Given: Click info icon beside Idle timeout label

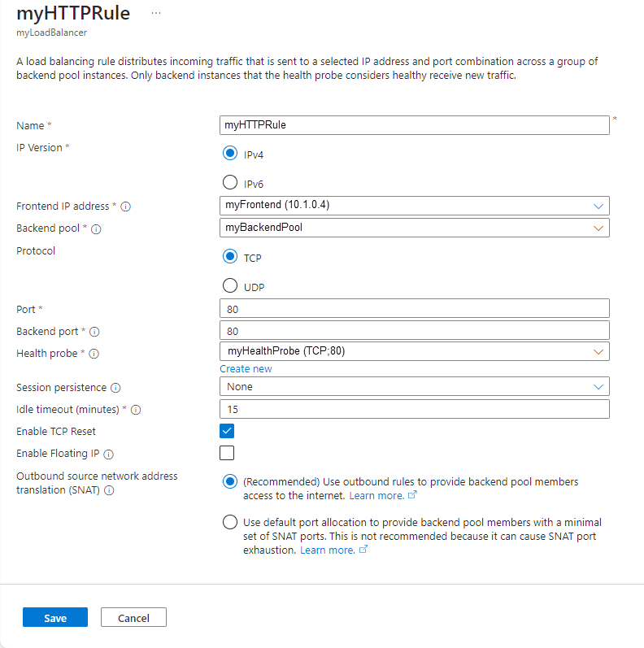Looking at the screenshot, I should 136,411.
